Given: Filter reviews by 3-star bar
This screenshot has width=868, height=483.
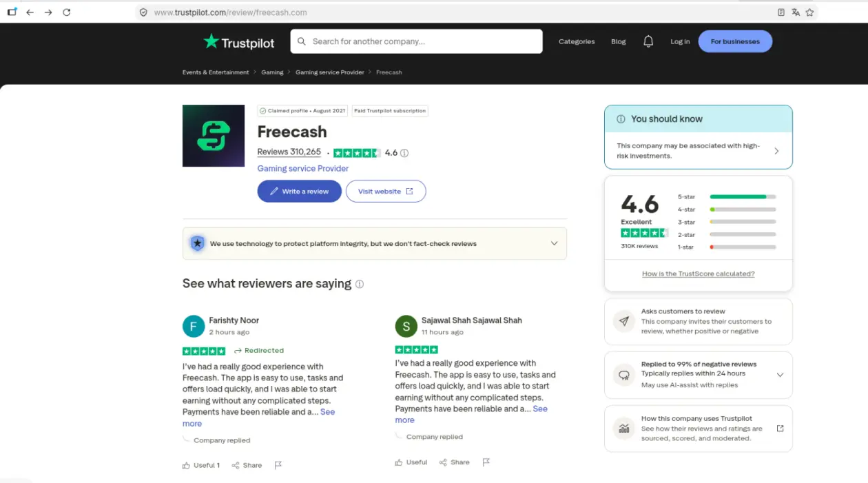Looking at the screenshot, I should pyautogui.click(x=743, y=222).
